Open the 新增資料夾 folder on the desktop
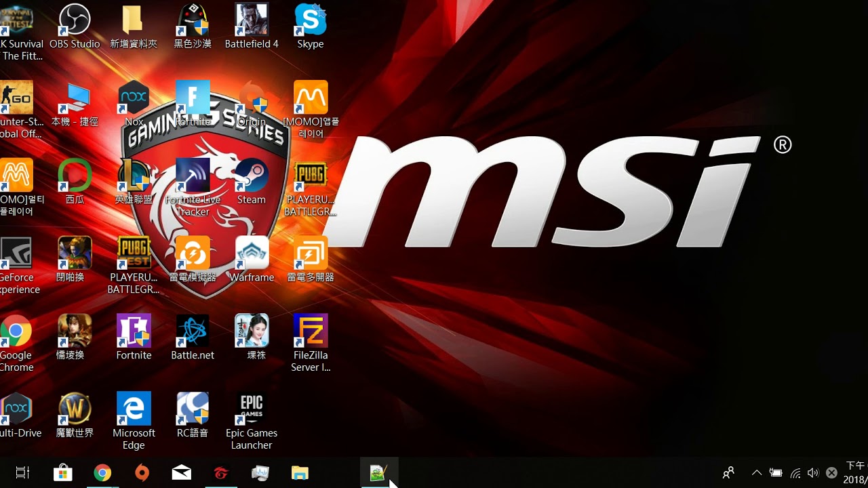Viewport: 868px width, 488px height. (x=134, y=26)
